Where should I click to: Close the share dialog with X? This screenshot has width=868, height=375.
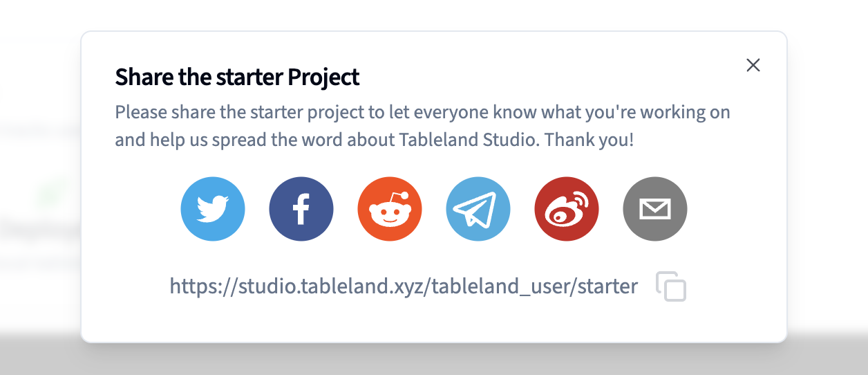click(753, 65)
